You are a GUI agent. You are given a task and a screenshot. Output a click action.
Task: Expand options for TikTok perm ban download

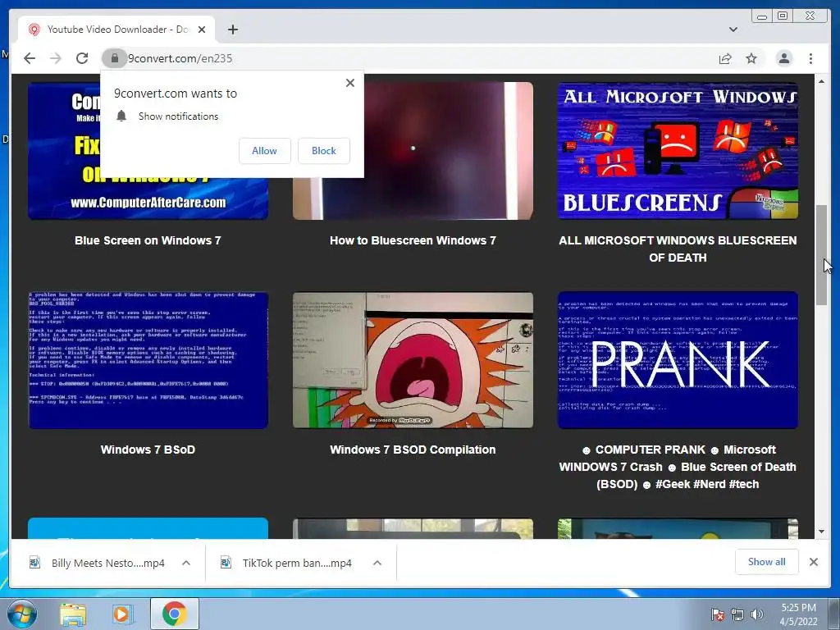click(x=377, y=563)
